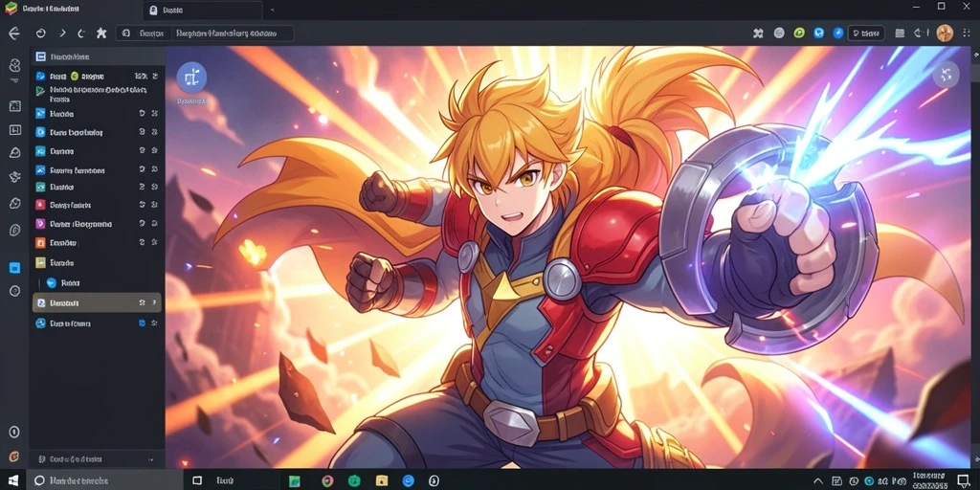Open the side panel row with the teal icon
This screenshot has width=980, height=490.
point(97,187)
